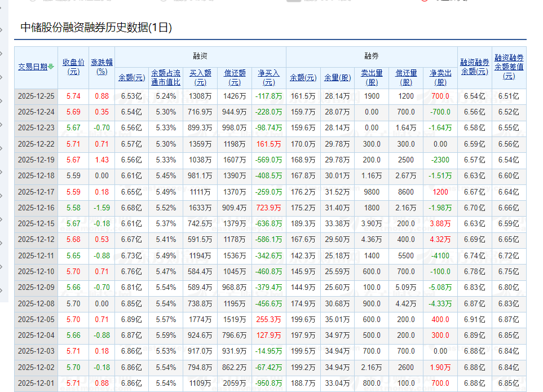The height and width of the screenshot is (392, 543).
Task: Select the 2025-12-24 date cell
Action: point(36,112)
